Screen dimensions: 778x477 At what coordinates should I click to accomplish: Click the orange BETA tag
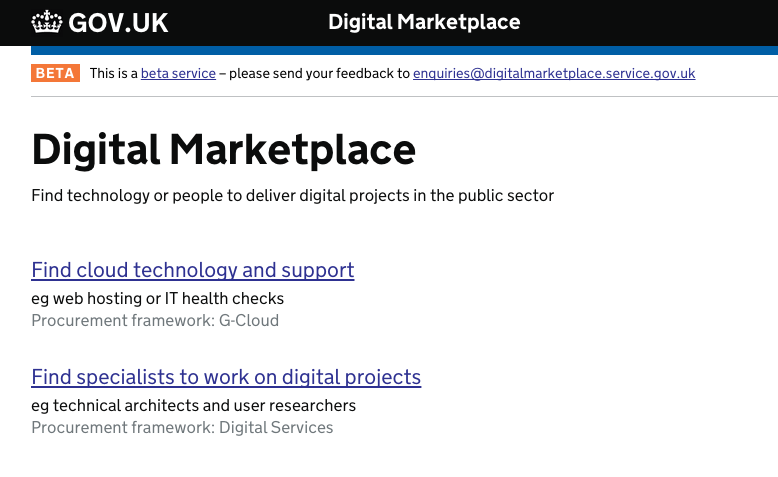[x=55, y=73]
